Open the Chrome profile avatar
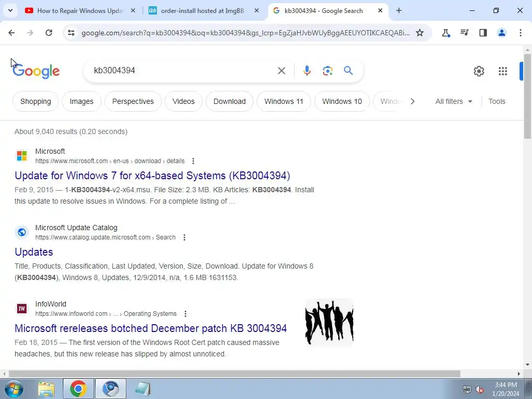 [502, 33]
